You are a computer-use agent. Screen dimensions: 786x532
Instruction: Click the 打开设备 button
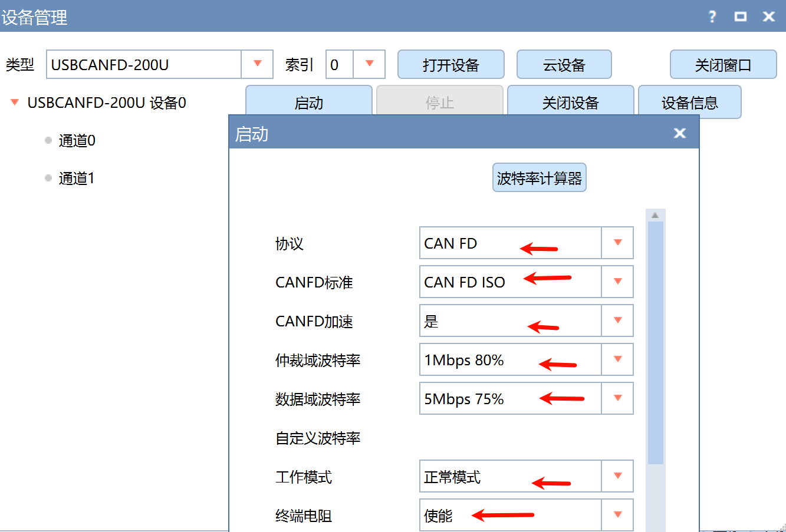[451, 64]
